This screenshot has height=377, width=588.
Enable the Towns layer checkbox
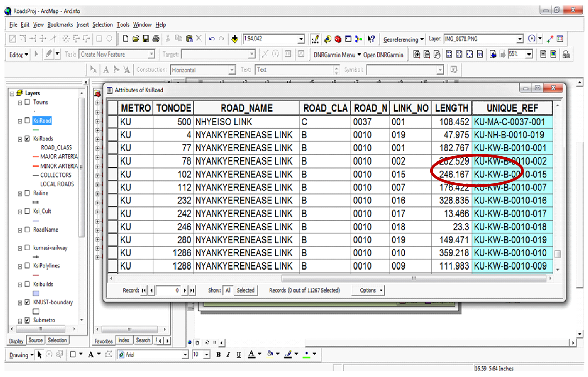(27, 102)
